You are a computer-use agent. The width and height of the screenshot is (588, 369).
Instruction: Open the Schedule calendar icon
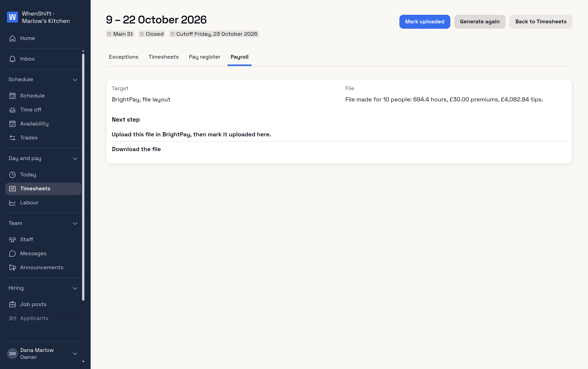[x=12, y=96]
